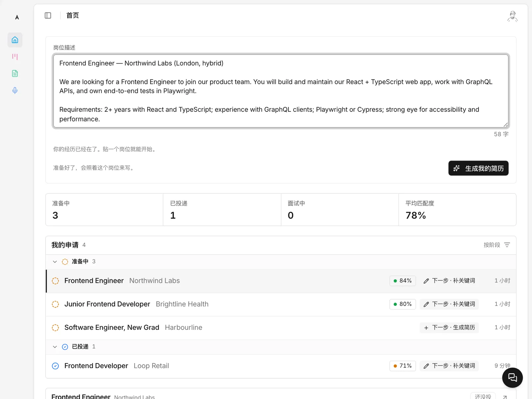Click 还没投 status badge on bottom card

click(x=483, y=396)
